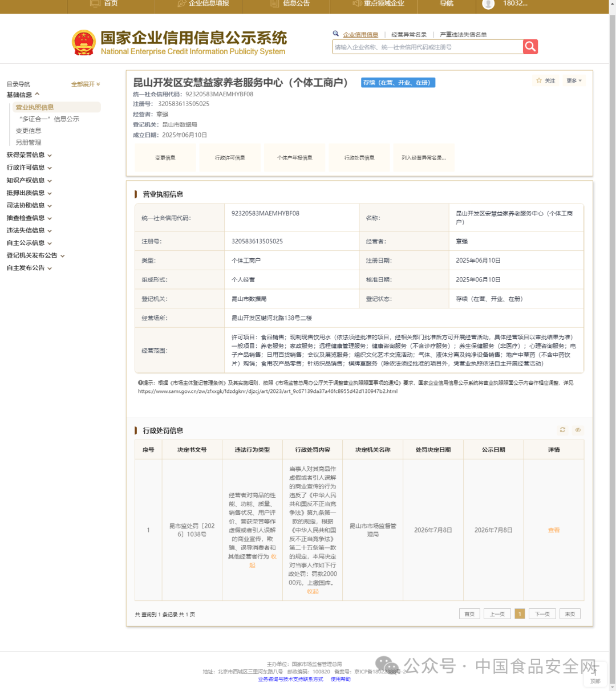Open the 企业信息填报 navigation item
This screenshot has width=616, height=691.
(209, 3)
